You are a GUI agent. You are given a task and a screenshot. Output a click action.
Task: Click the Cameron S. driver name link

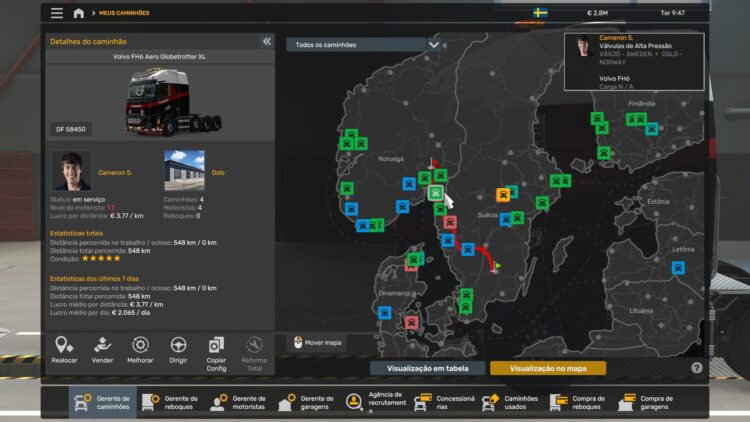coord(115,173)
